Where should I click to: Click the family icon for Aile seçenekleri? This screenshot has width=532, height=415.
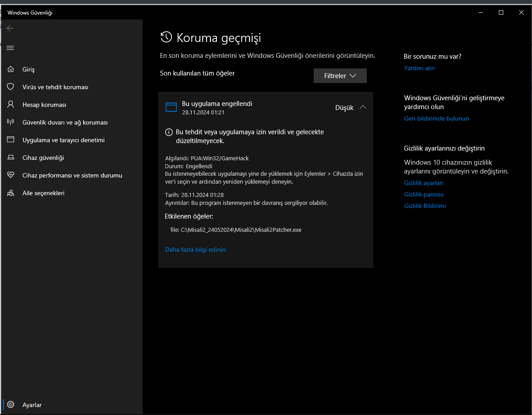tap(11, 193)
